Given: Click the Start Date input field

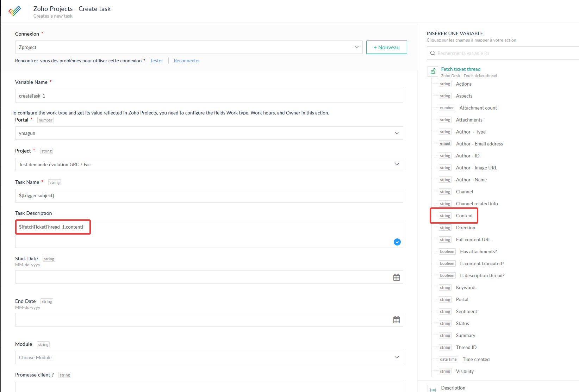Looking at the screenshot, I should pos(209,277).
